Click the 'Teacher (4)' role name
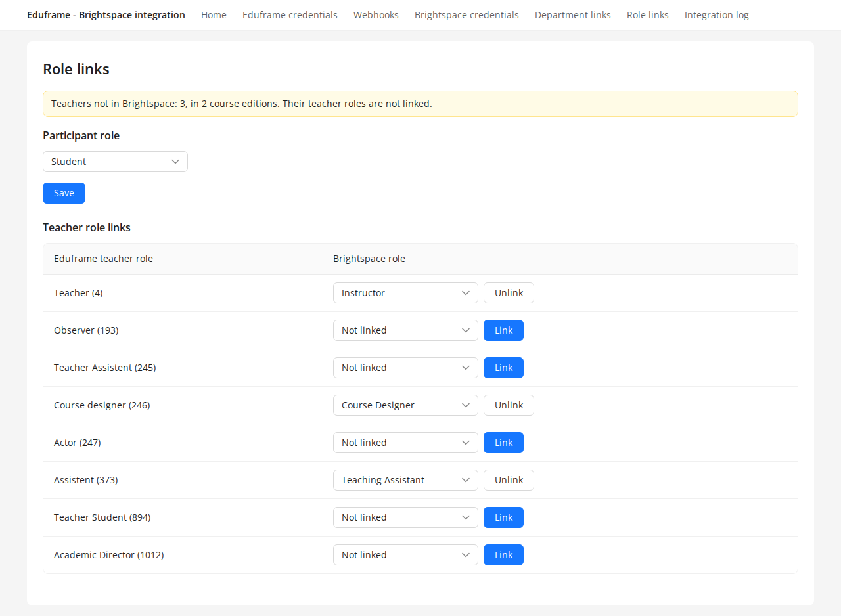This screenshot has height=616, width=841. click(78, 293)
